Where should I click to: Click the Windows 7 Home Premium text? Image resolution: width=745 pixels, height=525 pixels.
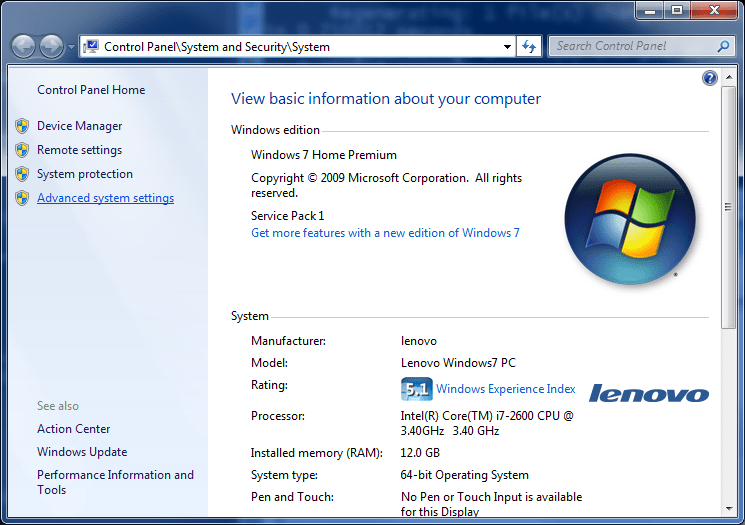pyautogui.click(x=324, y=155)
